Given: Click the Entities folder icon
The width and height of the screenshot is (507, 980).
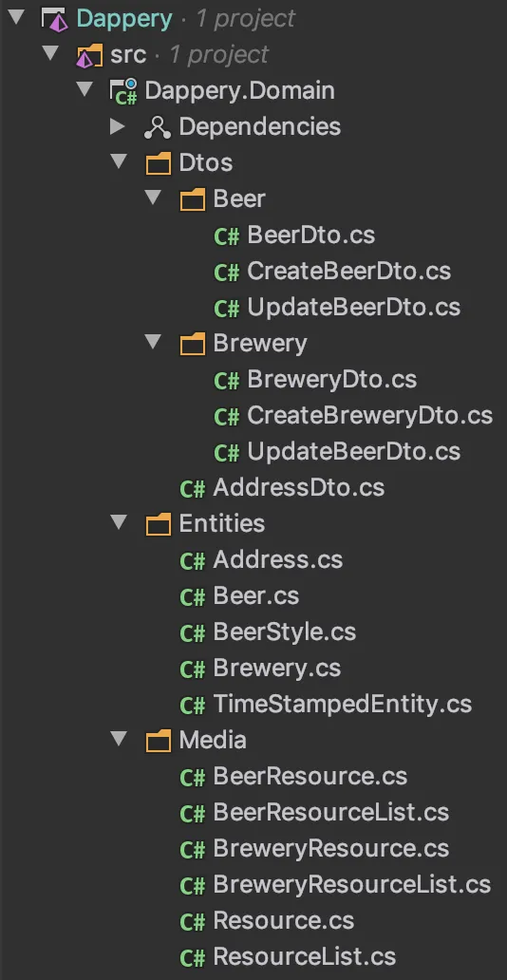Looking at the screenshot, I should [x=159, y=524].
